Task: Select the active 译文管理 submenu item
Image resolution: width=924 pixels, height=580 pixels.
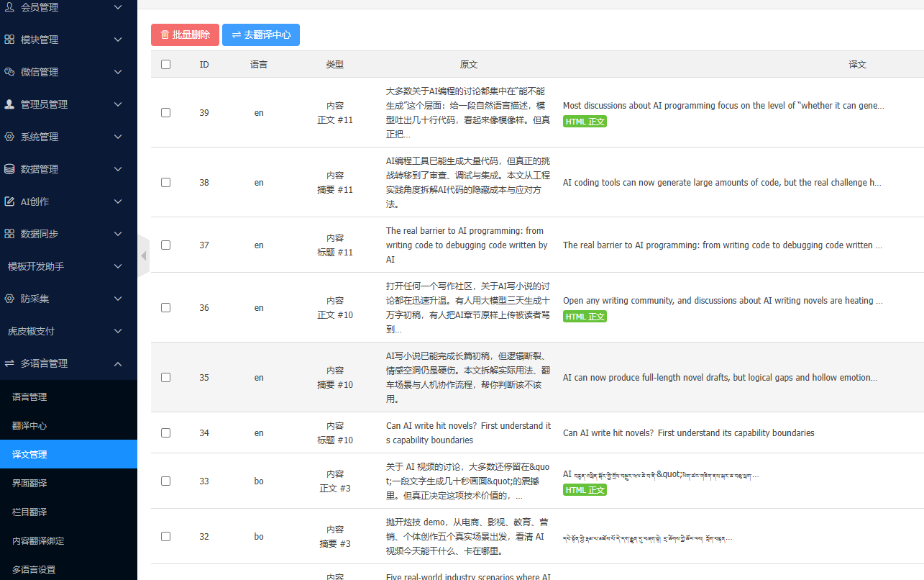Action: (x=68, y=454)
